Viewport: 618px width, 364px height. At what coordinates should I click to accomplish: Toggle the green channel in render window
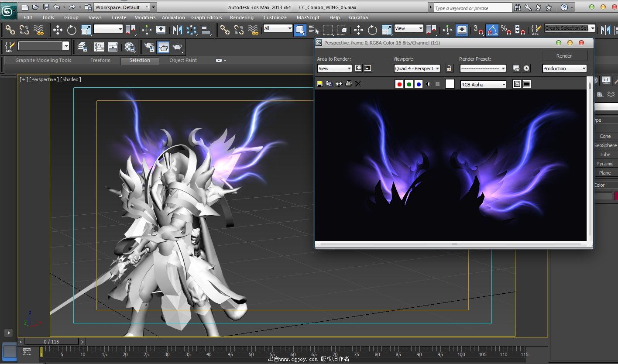click(x=409, y=84)
